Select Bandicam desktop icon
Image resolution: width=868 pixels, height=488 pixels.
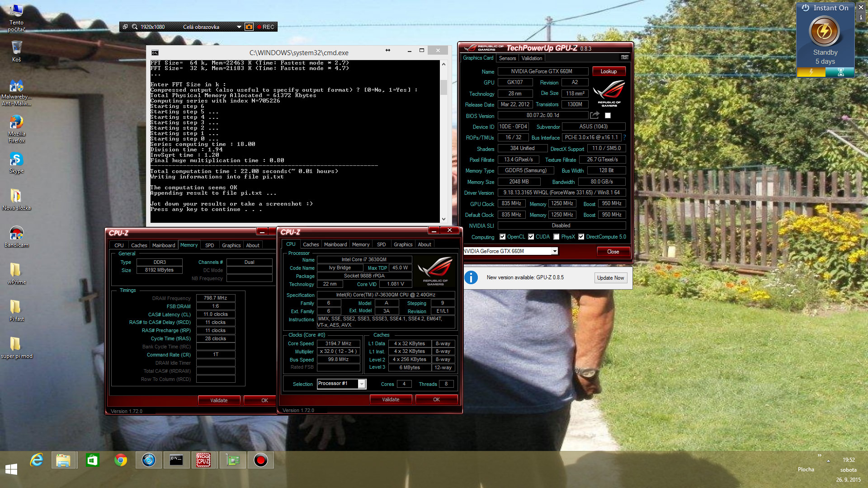pyautogui.click(x=16, y=236)
